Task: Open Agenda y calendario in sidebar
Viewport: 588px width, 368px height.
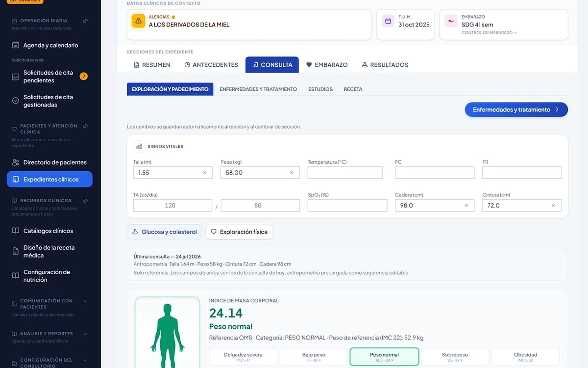Action: (x=49, y=45)
